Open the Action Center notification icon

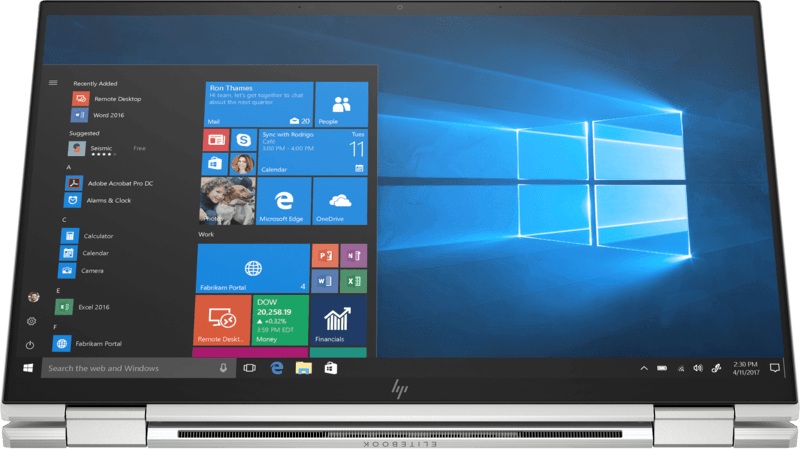[775, 368]
